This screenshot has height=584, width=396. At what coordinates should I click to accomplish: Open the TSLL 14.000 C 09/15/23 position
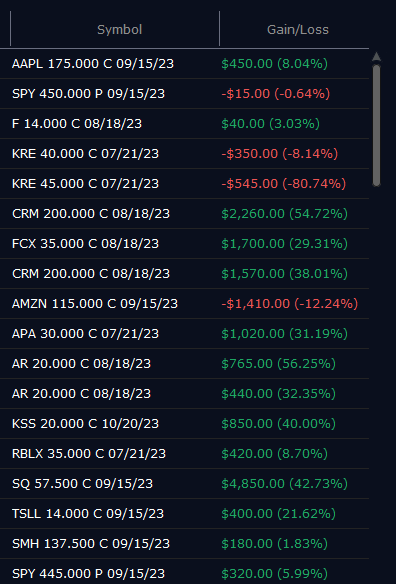pos(184,514)
